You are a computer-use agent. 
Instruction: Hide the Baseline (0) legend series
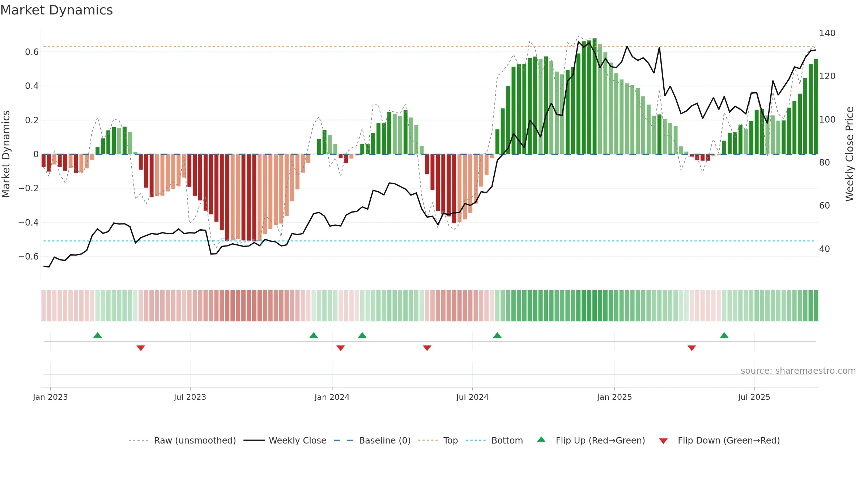click(372, 440)
